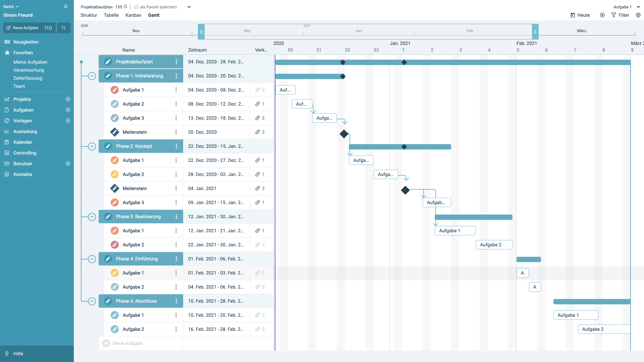The image size is (644, 362).
Task: Click the pin icon beside Projektablaufplan - 155
Action: pos(125,7)
